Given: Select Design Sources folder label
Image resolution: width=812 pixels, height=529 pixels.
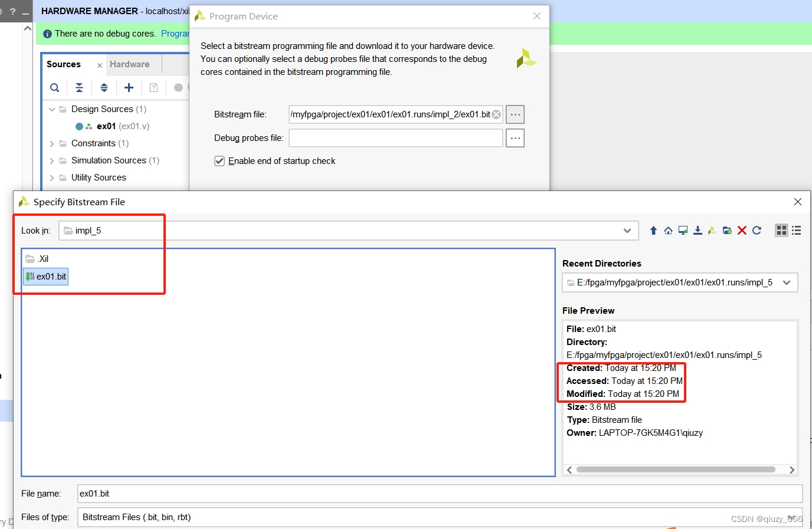Looking at the screenshot, I should pyautogui.click(x=102, y=109).
